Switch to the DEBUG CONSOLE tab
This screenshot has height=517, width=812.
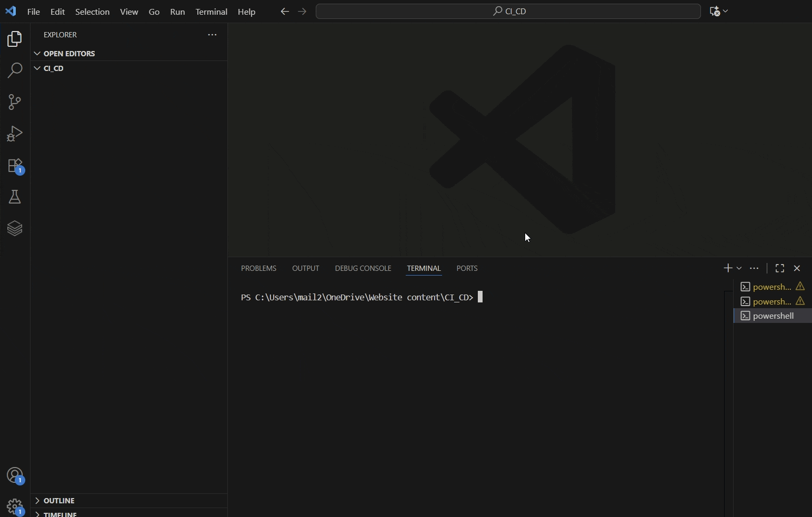[363, 268]
